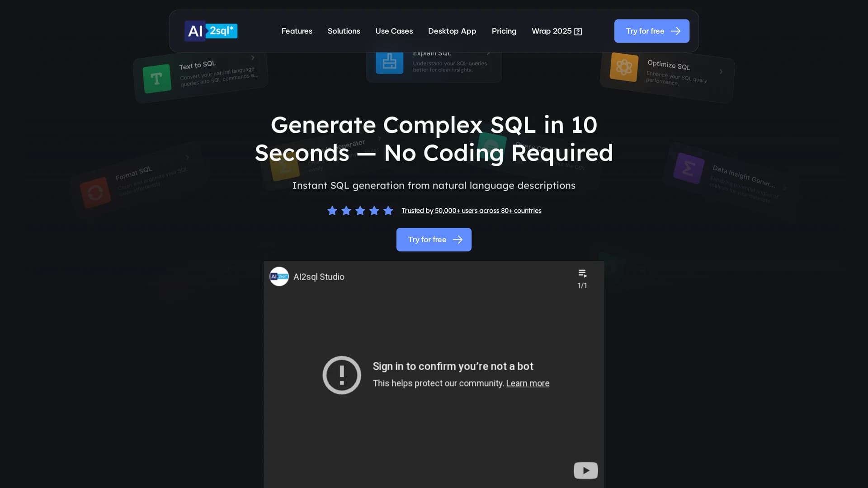Screen dimensions: 868x488
Task: Click the YouTube logo in the player
Action: coord(585,470)
